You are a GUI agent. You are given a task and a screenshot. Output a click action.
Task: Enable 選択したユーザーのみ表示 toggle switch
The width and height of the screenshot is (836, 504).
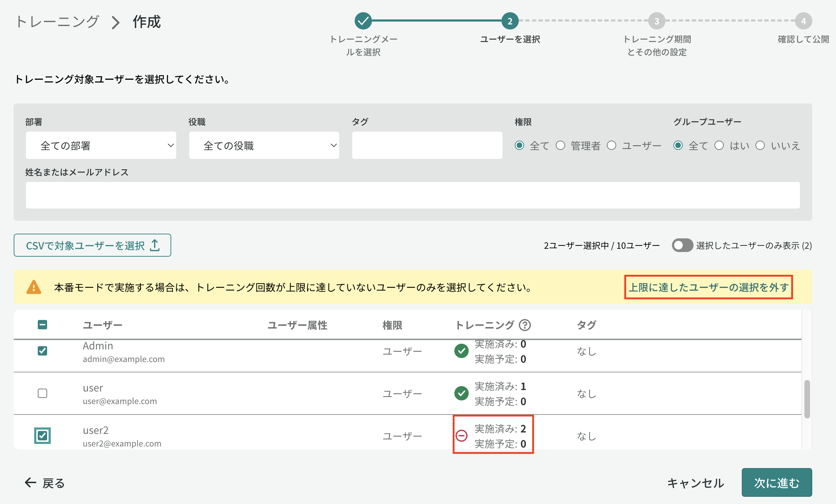point(682,245)
